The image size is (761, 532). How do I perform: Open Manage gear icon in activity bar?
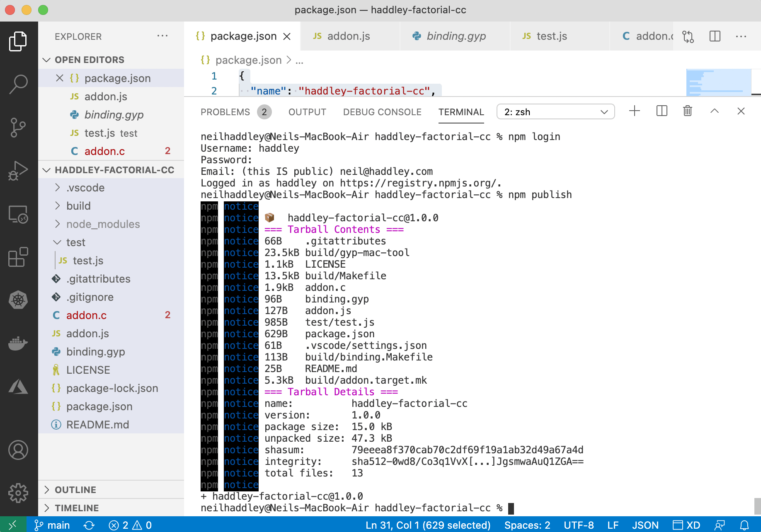(x=18, y=493)
